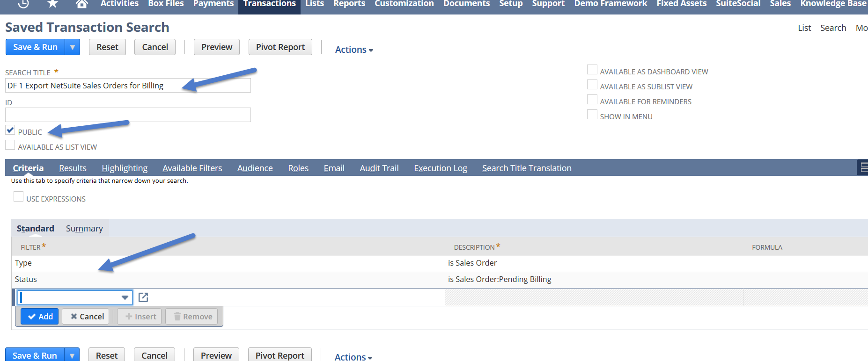Open the filter field dropdown list
This screenshot has height=361, width=868.
point(125,297)
